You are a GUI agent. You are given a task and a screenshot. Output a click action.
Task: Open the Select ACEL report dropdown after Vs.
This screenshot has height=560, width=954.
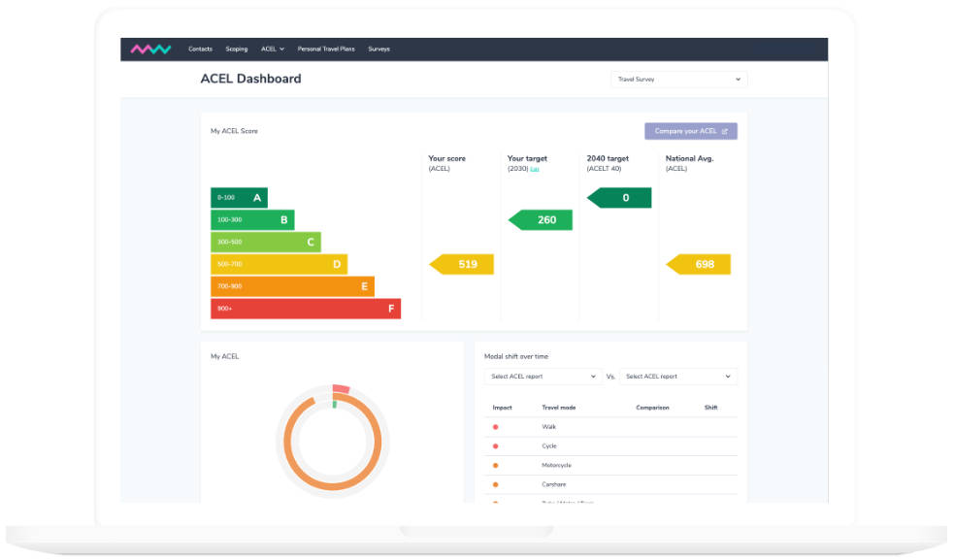[x=677, y=377]
